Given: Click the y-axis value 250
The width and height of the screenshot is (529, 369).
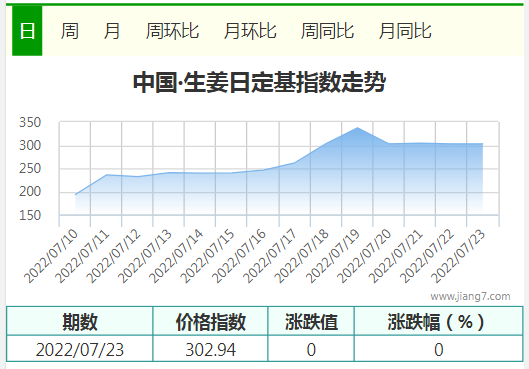Looking at the screenshot, I should coord(30,168).
